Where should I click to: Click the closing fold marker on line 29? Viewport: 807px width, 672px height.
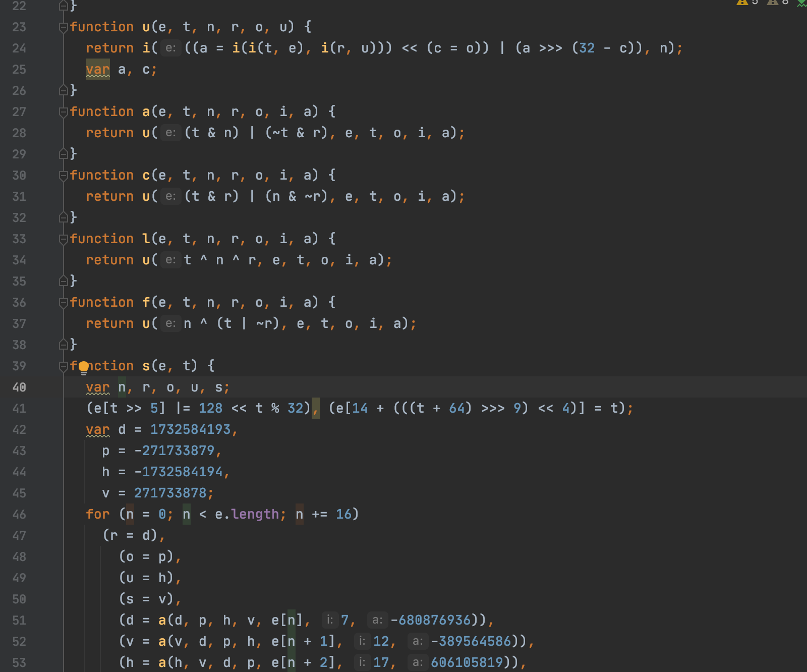64,153
